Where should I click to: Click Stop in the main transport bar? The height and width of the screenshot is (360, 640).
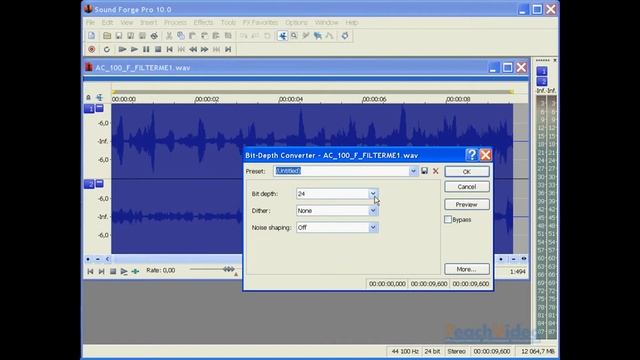[158, 49]
